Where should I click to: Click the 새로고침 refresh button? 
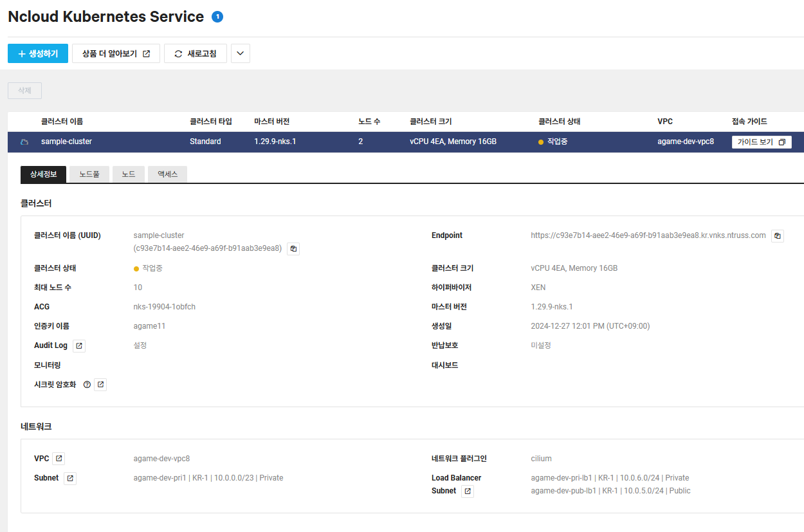(196, 53)
